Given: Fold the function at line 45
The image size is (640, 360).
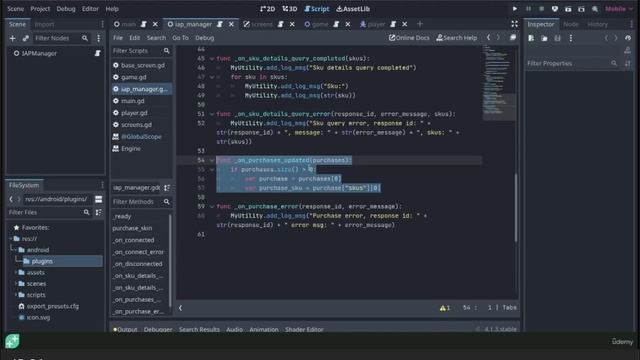Looking at the screenshot, I should coord(212,59).
